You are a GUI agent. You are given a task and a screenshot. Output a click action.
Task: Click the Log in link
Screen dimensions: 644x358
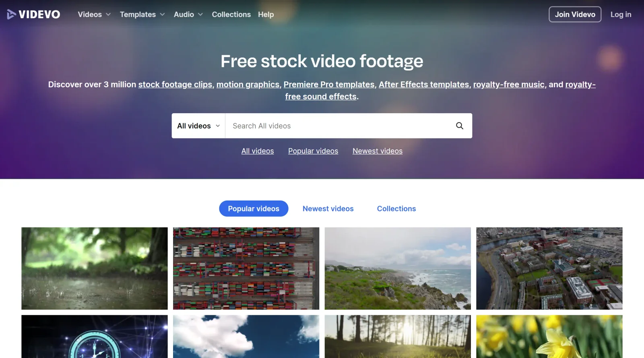(x=621, y=14)
